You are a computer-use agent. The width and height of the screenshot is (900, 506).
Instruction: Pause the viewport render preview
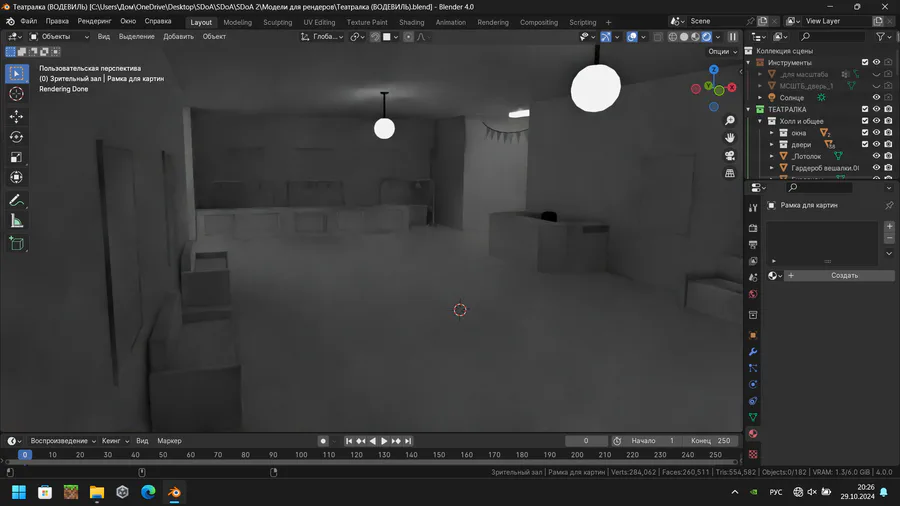pyautogui.click(x=733, y=37)
